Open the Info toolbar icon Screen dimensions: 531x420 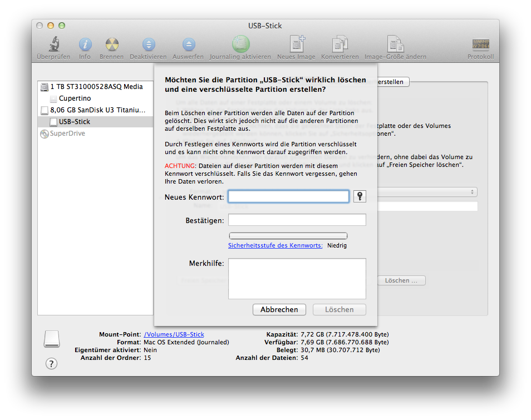(85, 45)
